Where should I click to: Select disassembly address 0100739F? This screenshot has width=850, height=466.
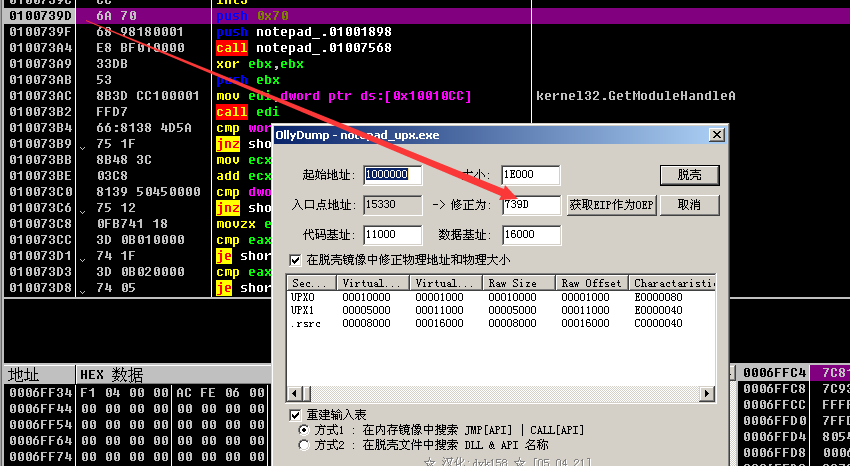pos(40,32)
